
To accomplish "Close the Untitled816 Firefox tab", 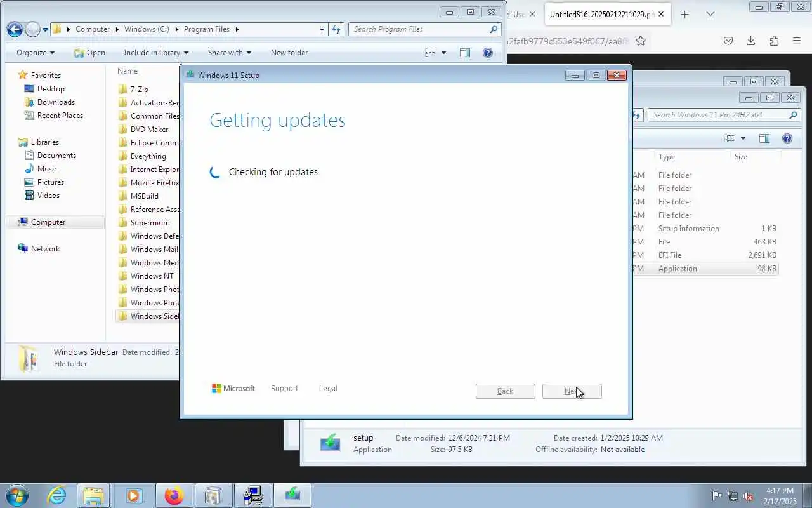I will 661,14.
